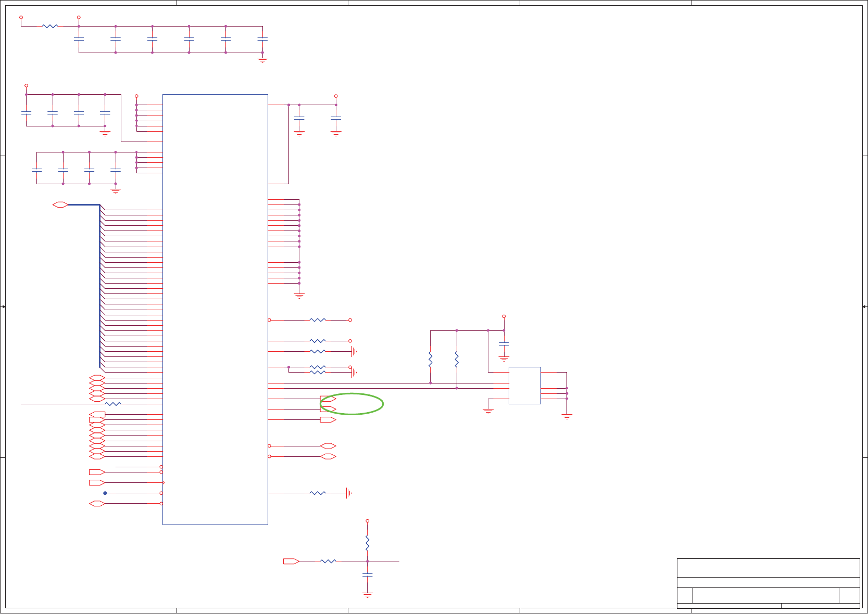Select the lowest resistor tied to a sideways ground

pyautogui.click(x=318, y=493)
